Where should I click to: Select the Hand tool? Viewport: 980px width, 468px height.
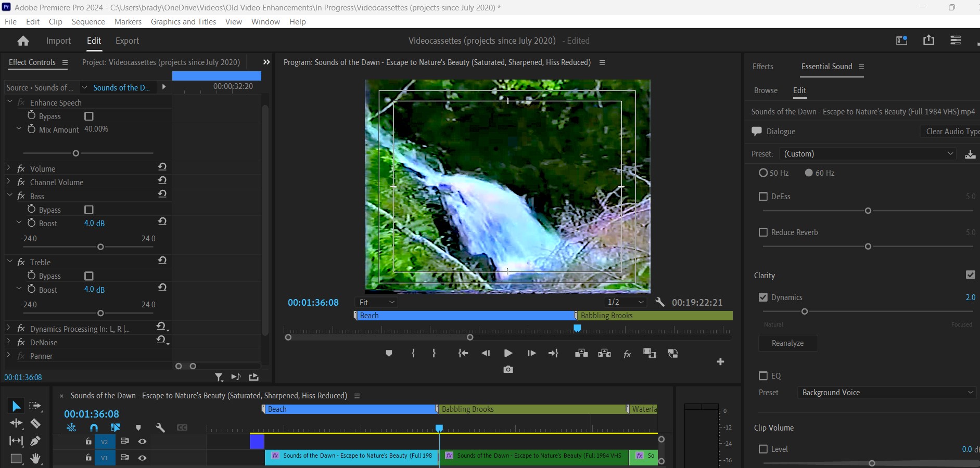tap(35, 458)
